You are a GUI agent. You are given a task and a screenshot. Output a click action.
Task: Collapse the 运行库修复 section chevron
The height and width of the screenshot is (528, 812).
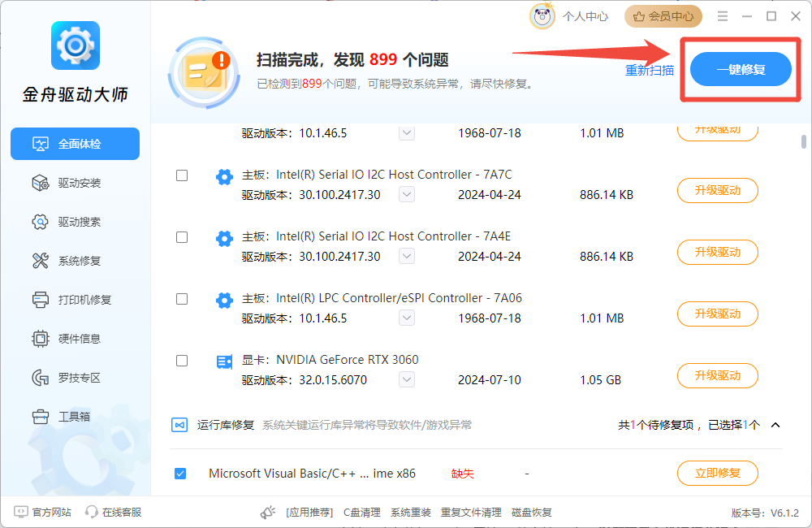(x=775, y=425)
